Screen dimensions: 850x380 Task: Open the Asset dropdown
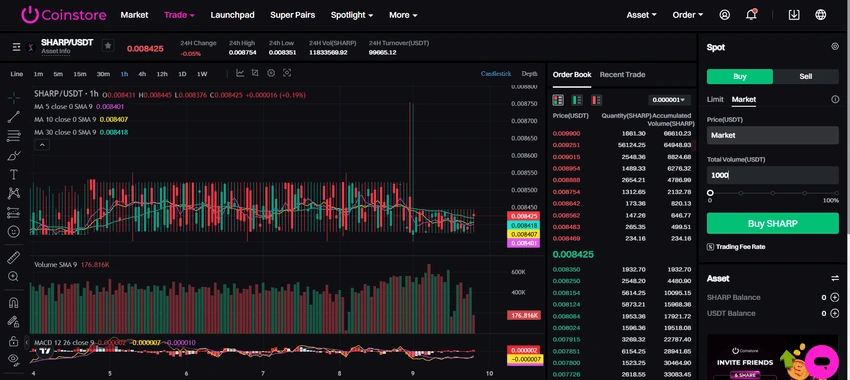click(641, 15)
